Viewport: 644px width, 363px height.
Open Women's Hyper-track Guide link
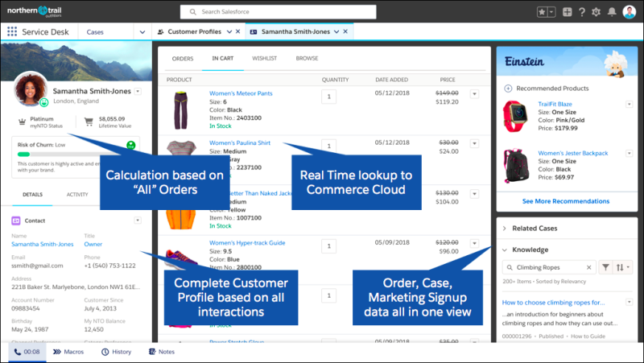click(247, 243)
